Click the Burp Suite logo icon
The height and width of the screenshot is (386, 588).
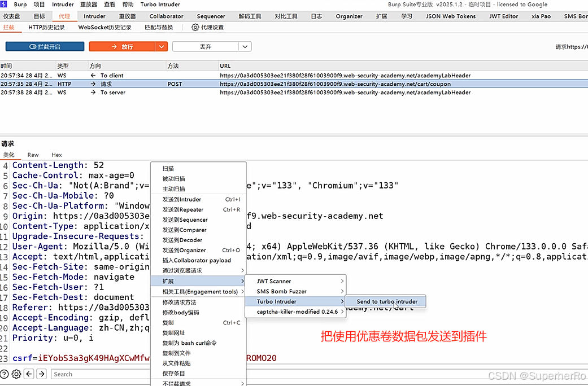(x=4, y=4)
